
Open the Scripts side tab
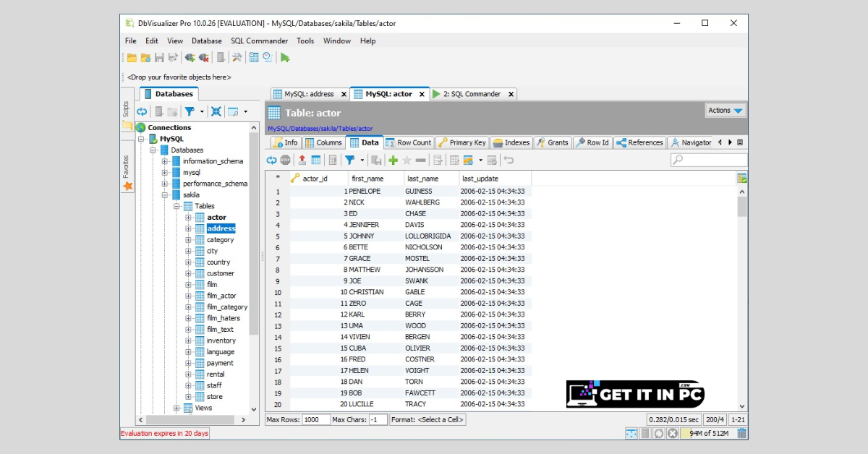coord(126,109)
